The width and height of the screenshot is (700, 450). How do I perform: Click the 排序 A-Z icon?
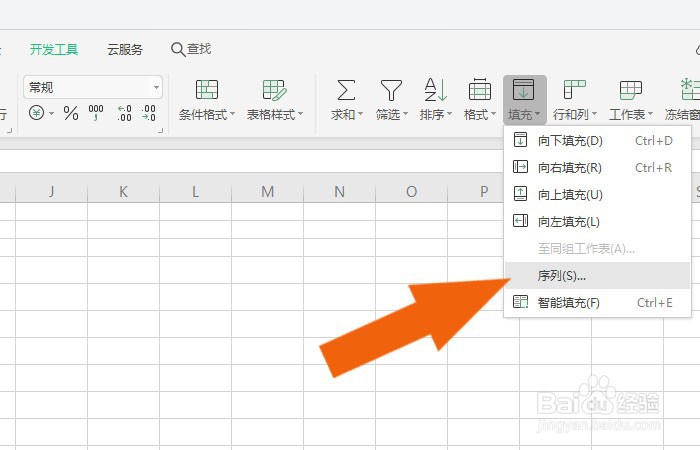pos(435,90)
